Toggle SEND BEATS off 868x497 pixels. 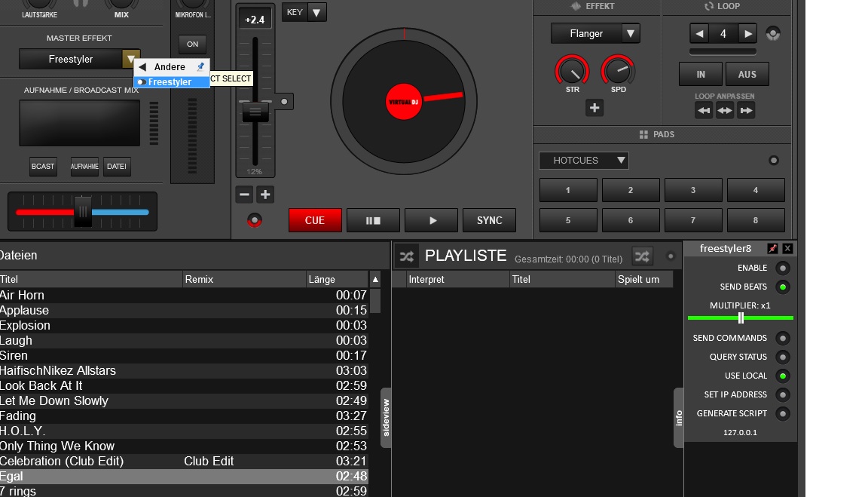pos(783,287)
